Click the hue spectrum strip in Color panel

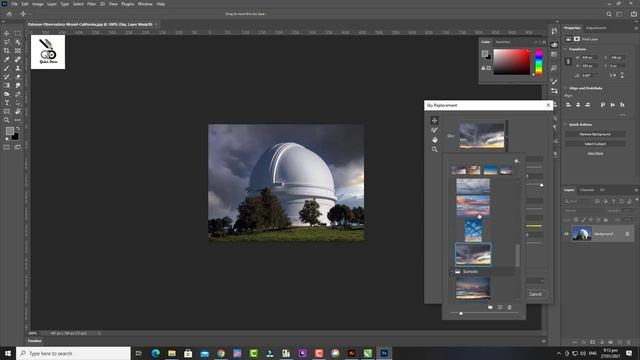pyautogui.click(x=539, y=62)
